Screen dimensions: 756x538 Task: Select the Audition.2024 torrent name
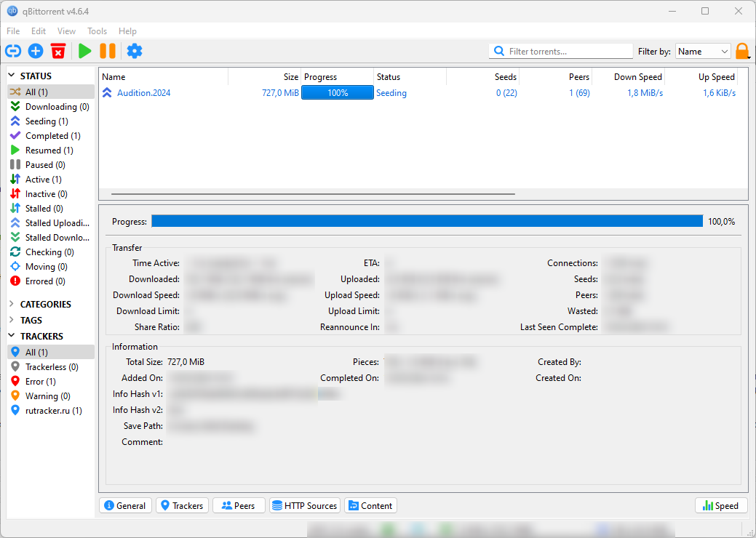click(143, 93)
